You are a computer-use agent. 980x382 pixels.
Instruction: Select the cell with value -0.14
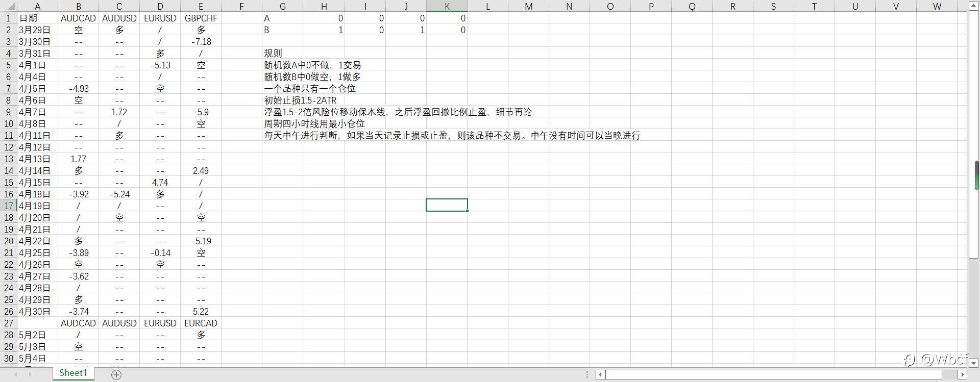160,252
